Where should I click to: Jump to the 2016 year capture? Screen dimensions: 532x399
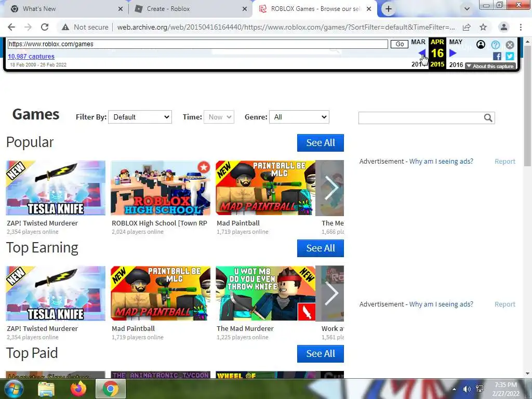coord(456,64)
